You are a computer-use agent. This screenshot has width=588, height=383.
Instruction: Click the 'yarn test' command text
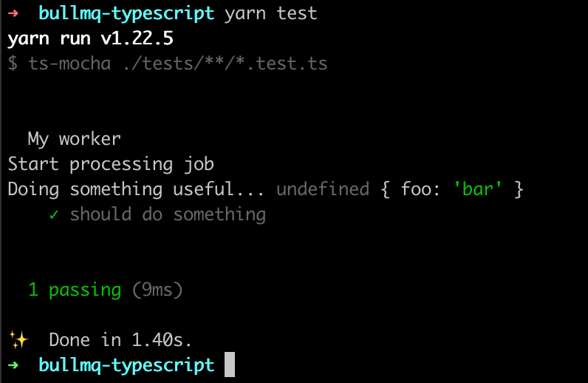pyautogui.click(x=271, y=14)
